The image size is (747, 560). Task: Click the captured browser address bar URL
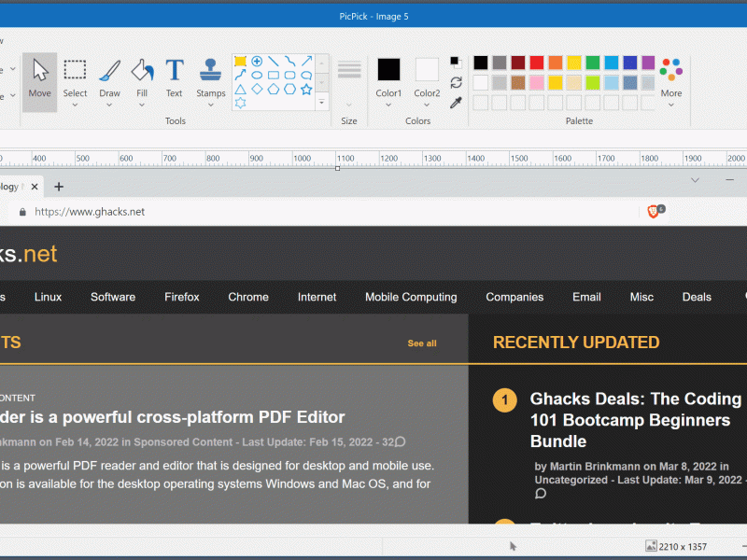tap(90, 212)
